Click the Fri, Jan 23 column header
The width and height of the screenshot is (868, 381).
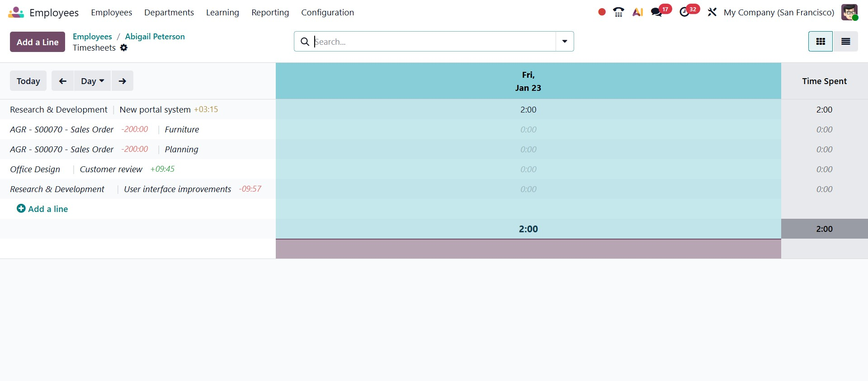tap(528, 81)
